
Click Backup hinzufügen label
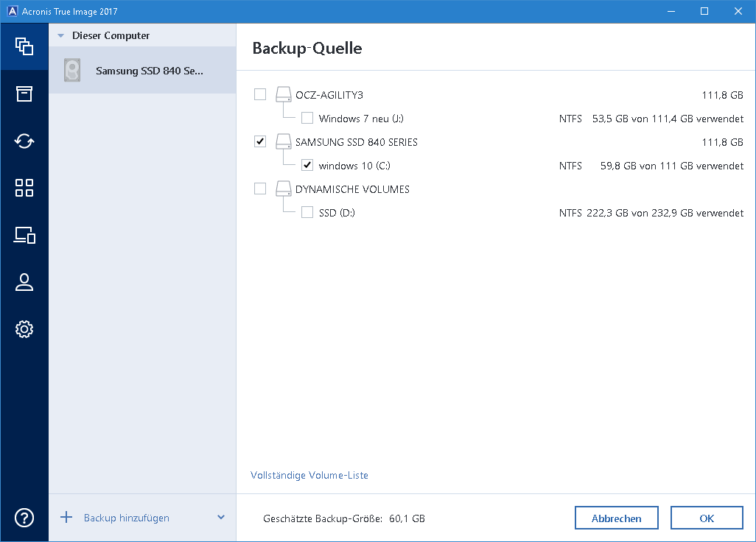pyautogui.click(x=127, y=518)
